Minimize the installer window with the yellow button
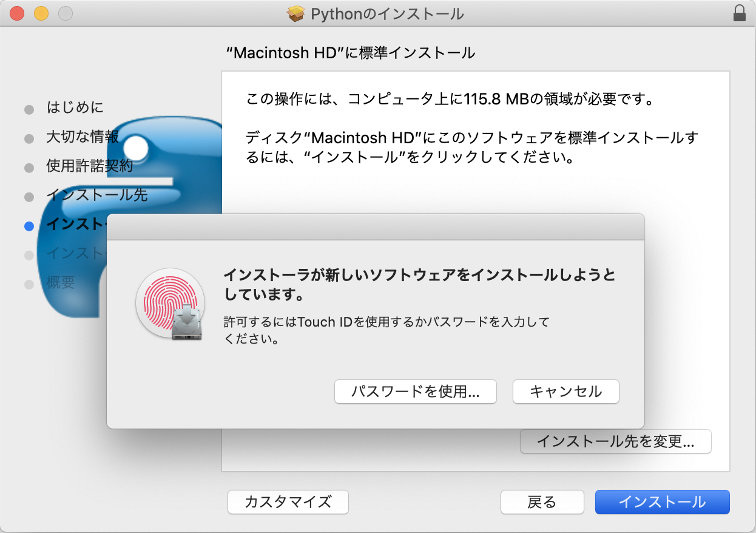 point(41,13)
